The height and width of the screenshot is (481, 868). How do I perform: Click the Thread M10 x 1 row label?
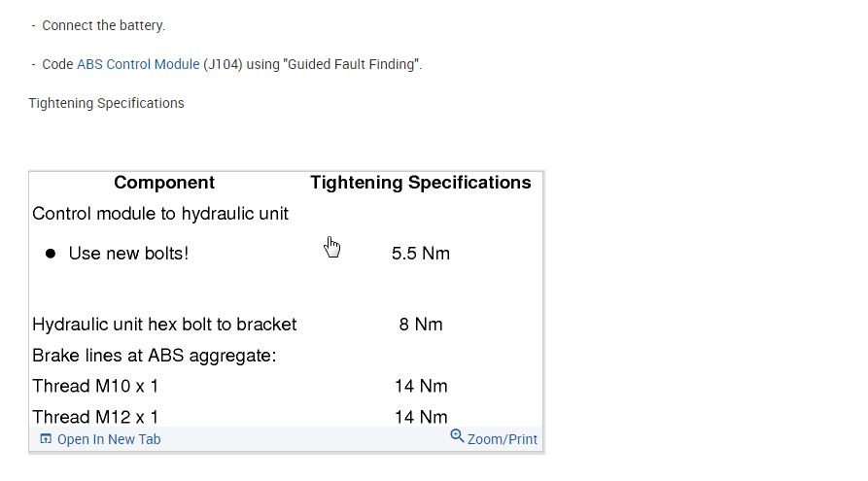click(x=95, y=386)
